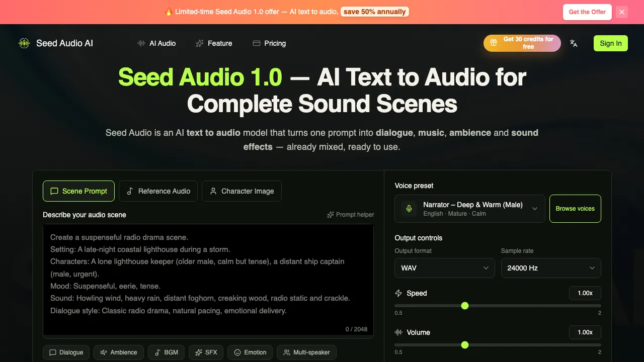
Task: Click the Volume value 1.00x field
Action: click(x=585, y=332)
